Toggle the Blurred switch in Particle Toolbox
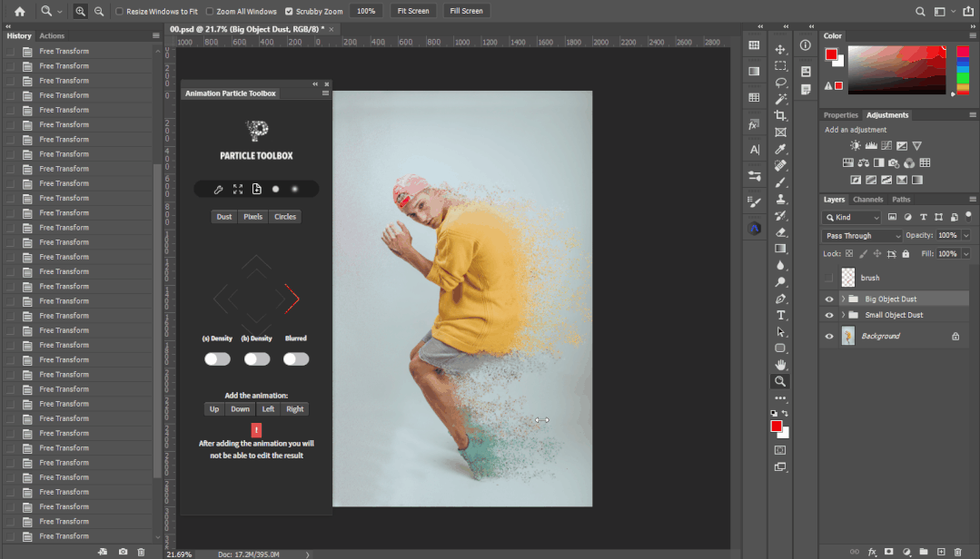Image resolution: width=980 pixels, height=559 pixels. (x=296, y=359)
